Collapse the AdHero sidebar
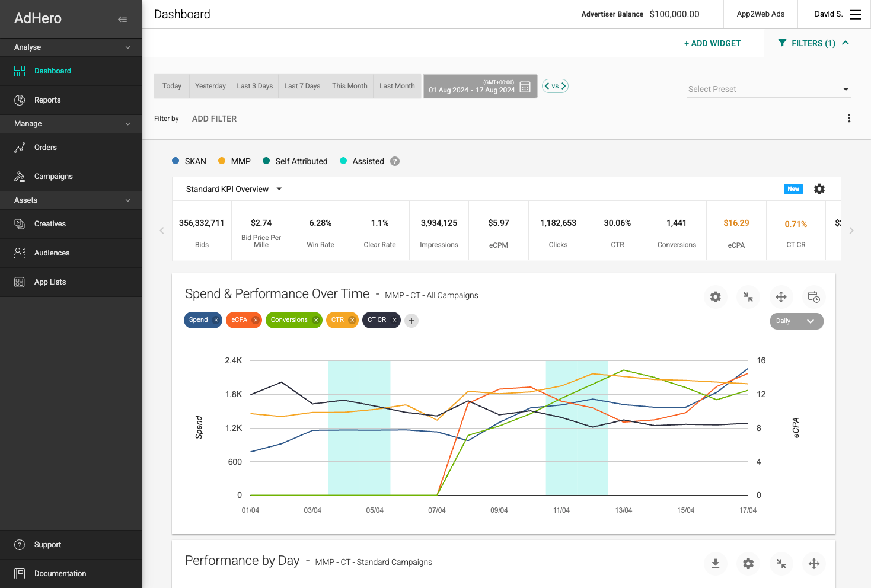Screen dimensions: 871x588 point(123,19)
